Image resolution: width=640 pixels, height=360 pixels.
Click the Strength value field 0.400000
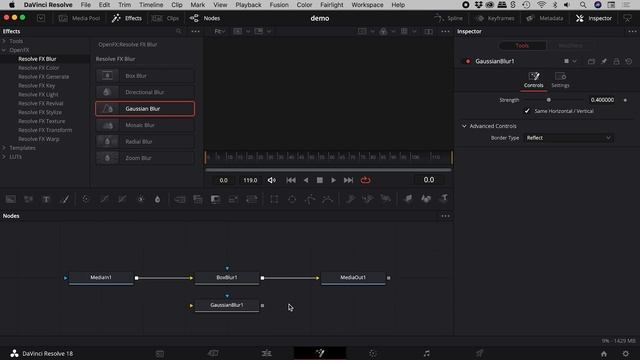(x=602, y=100)
